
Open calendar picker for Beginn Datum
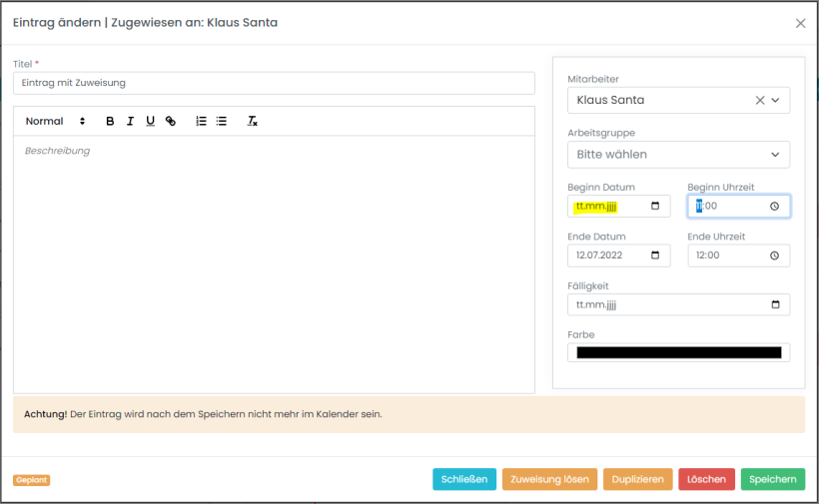[655, 207]
